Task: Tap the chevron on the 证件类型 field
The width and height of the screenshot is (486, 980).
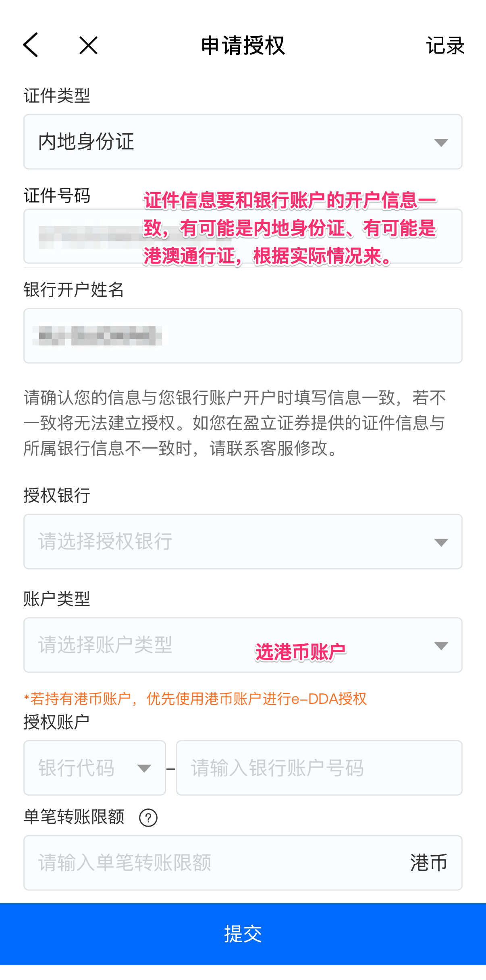Action: pyautogui.click(x=440, y=142)
